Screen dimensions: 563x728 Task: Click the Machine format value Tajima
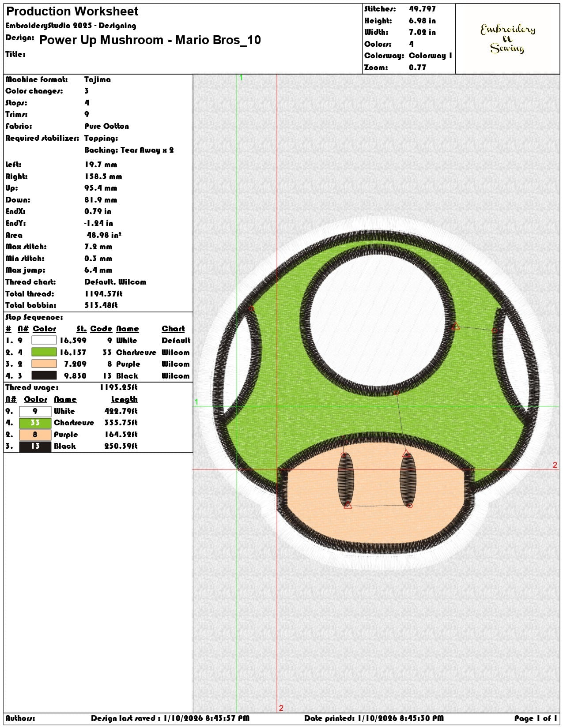pyautogui.click(x=98, y=79)
